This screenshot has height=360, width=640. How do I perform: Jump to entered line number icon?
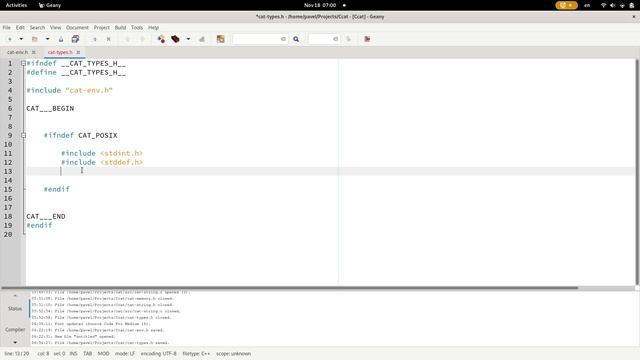(349, 39)
